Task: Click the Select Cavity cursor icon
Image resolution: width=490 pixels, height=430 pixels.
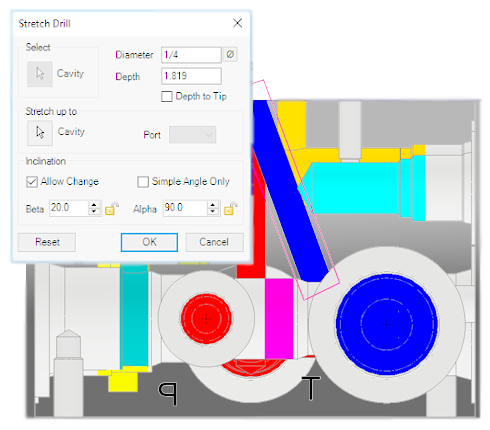Action: [40, 74]
